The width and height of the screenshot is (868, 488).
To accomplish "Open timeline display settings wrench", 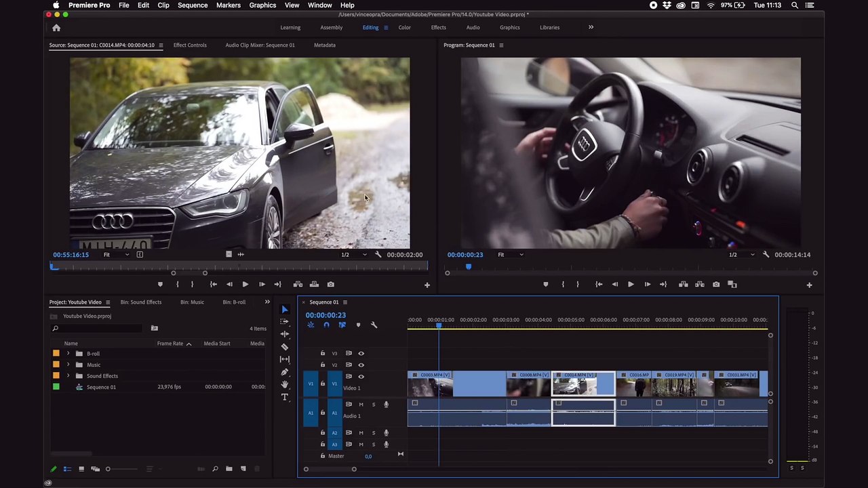I will point(374,325).
